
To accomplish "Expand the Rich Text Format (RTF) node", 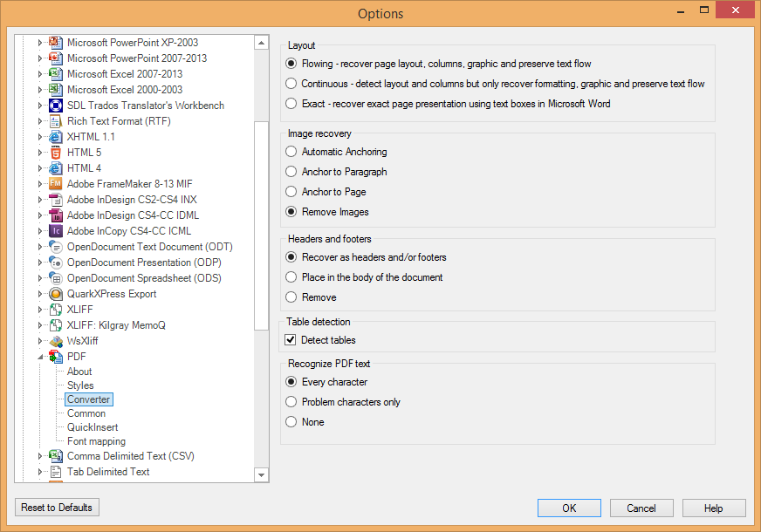I will tap(40, 121).
